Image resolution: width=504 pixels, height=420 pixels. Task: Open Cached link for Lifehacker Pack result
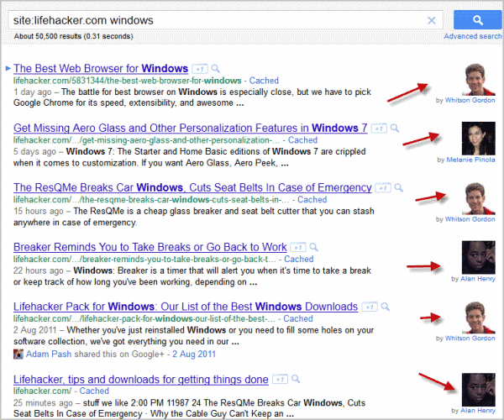tap(298, 318)
